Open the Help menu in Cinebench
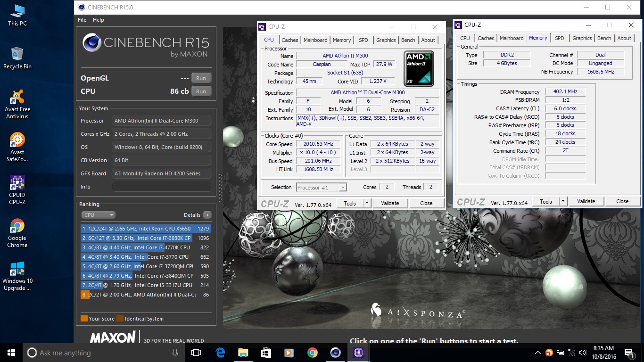644x362 pixels. [99, 20]
